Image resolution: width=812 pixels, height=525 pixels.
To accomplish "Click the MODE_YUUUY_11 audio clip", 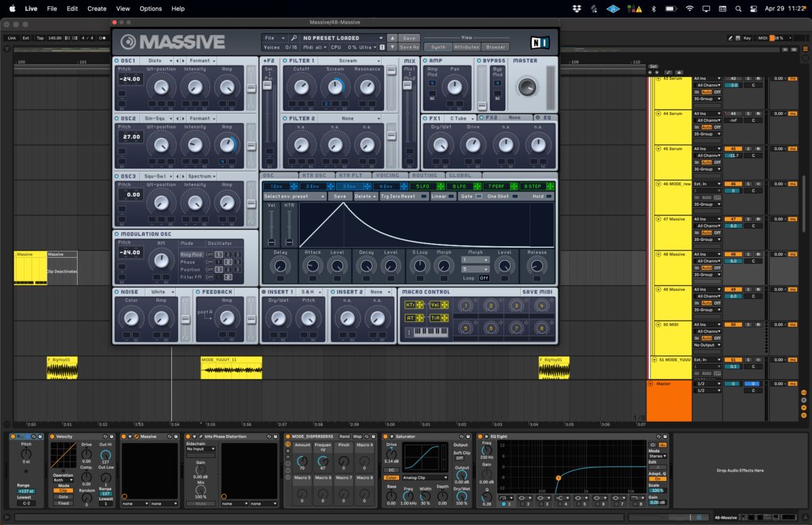I will (x=231, y=368).
